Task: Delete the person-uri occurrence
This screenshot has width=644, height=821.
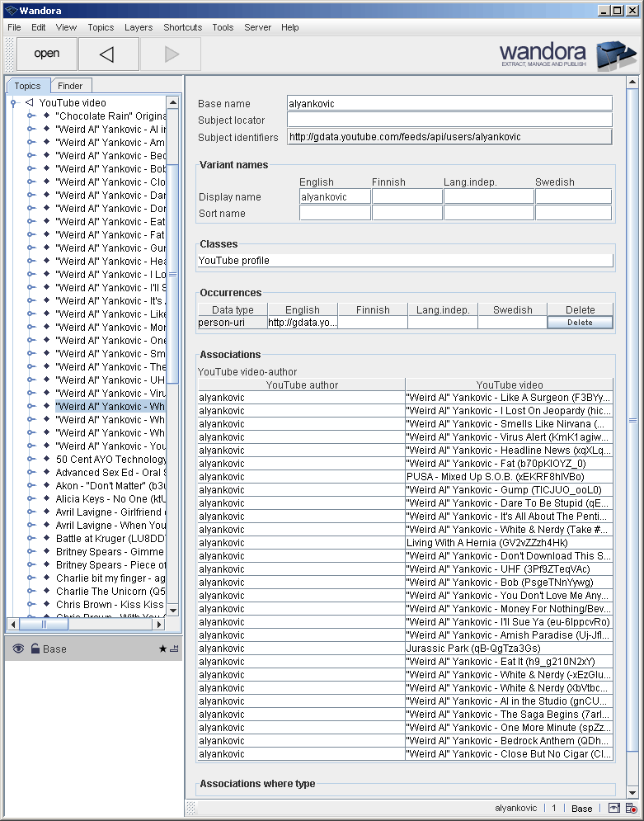Action: point(580,323)
